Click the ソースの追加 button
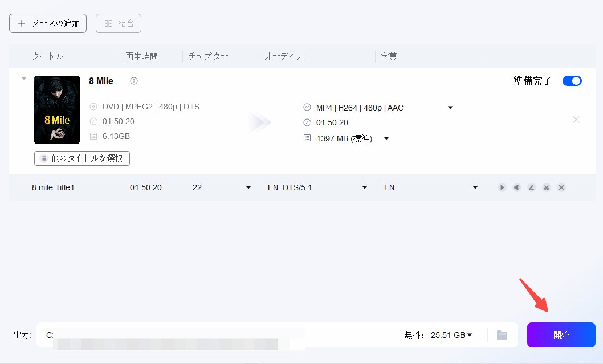The height and width of the screenshot is (364, 603). tap(48, 23)
